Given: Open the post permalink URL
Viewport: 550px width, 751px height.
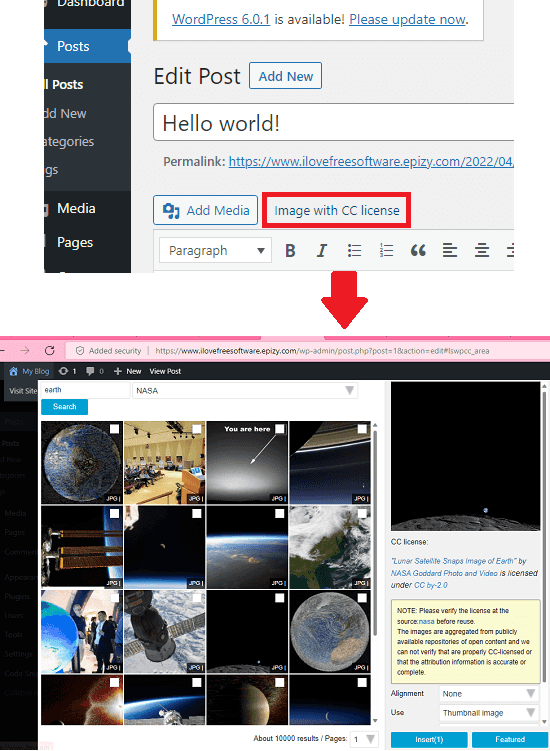Looking at the screenshot, I should [x=371, y=162].
